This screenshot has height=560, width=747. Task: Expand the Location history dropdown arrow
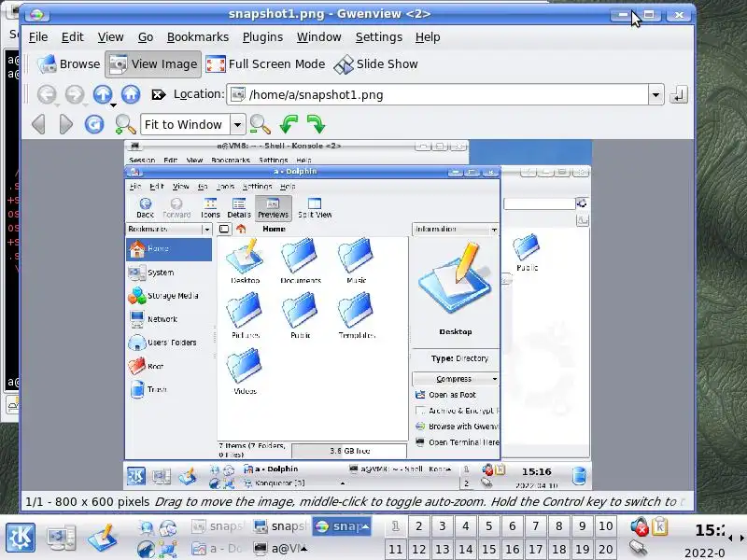656,95
